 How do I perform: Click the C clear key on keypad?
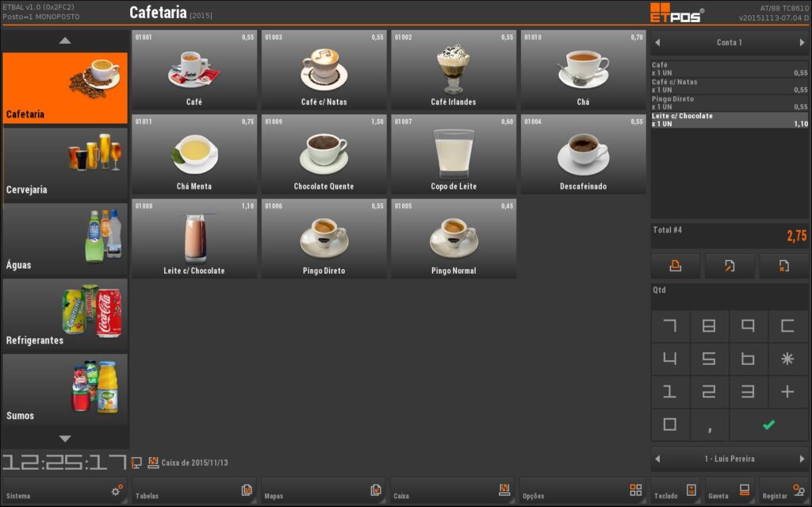click(787, 325)
